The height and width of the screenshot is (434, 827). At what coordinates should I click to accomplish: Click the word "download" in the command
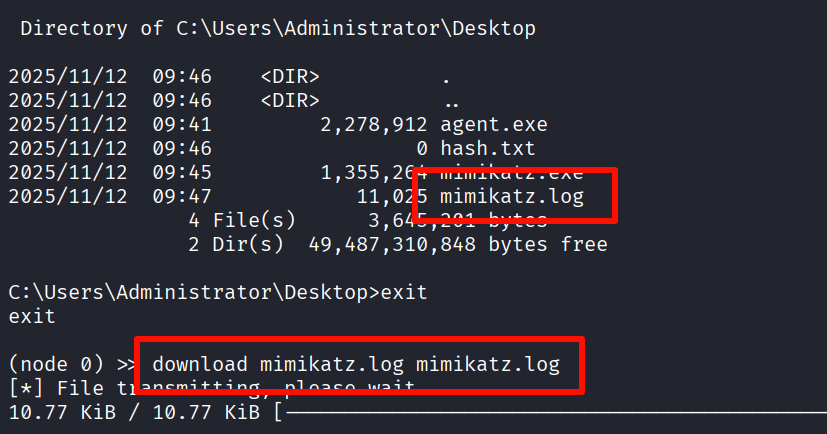200,364
